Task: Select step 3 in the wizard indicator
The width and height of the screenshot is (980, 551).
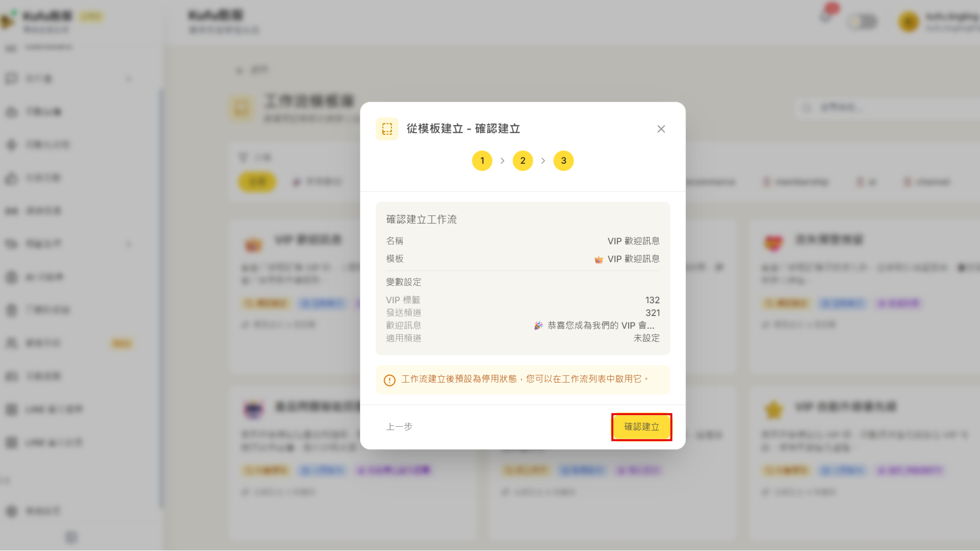Action: (563, 160)
